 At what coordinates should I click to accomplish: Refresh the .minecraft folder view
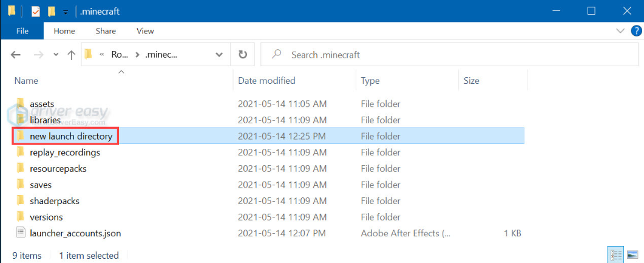click(243, 55)
